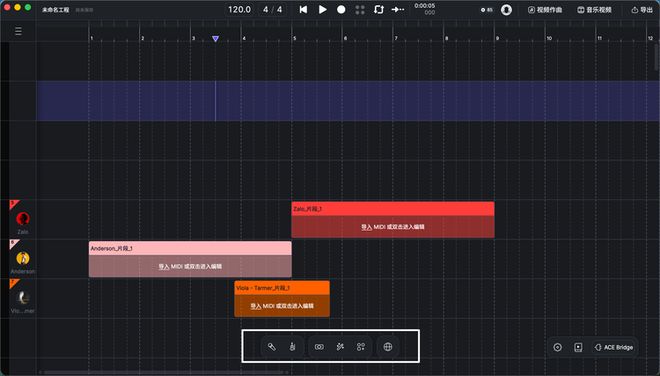Click the play button in transport bar
The image size is (660, 376).
coord(322,9)
